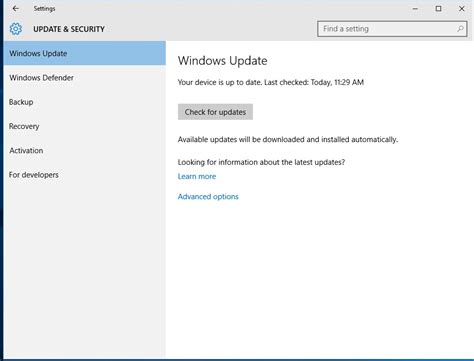The height and width of the screenshot is (361, 474).
Task: Click the Update & Security gear icon
Action: (x=15, y=29)
